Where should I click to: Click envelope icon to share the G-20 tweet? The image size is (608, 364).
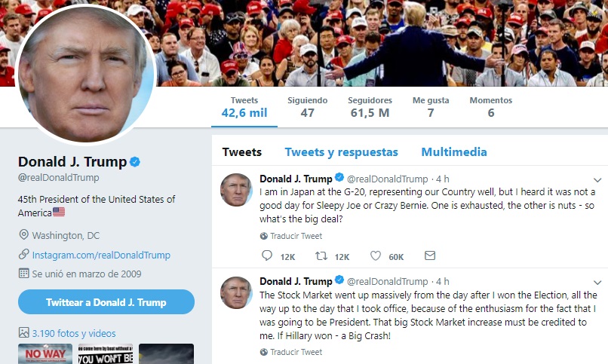[x=430, y=256]
